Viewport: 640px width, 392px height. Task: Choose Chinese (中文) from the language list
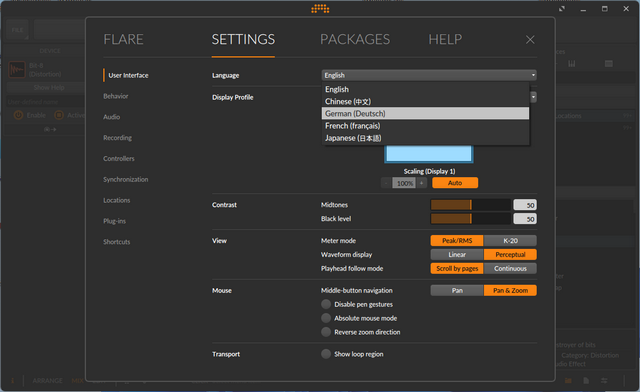[x=425, y=102]
